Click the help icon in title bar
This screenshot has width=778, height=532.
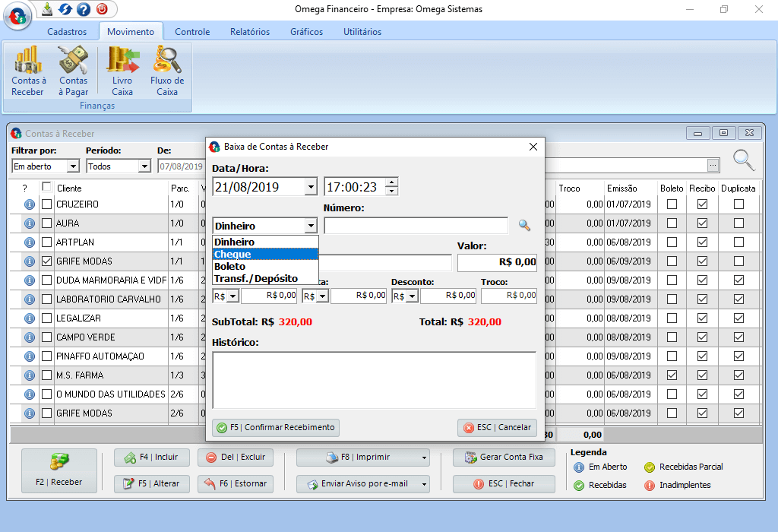pyautogui.click(x=84, y=9)
